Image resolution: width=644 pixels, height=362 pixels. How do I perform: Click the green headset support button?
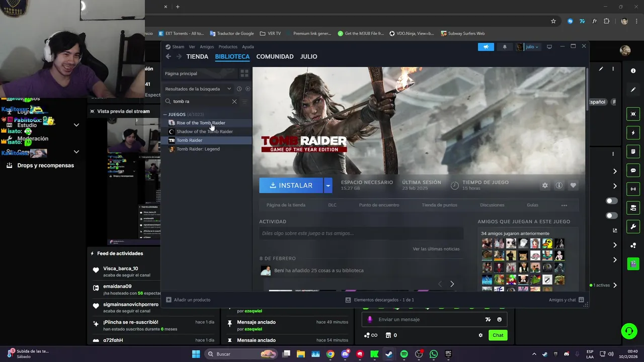click(629, 331)
